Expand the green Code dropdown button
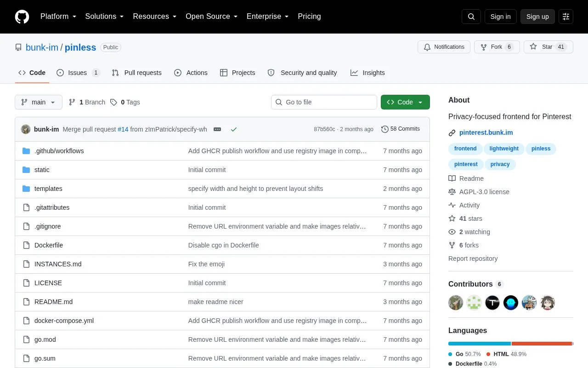The width and height of the screenshot is (588, 368). click(405, 102)
